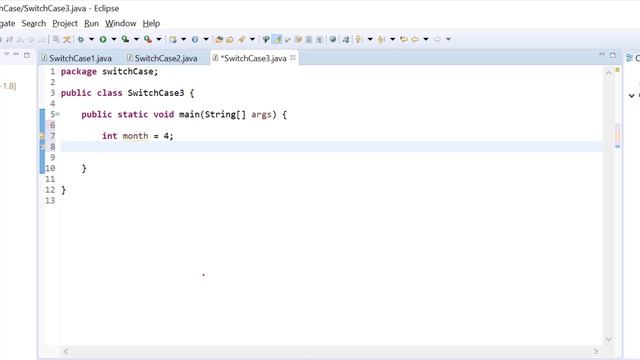Image resolution: width=640 pixels, height=360 pixels.
Task: Minimize the left Package Explorer panel
Action: pyautogui.click(x=16, y=54)
